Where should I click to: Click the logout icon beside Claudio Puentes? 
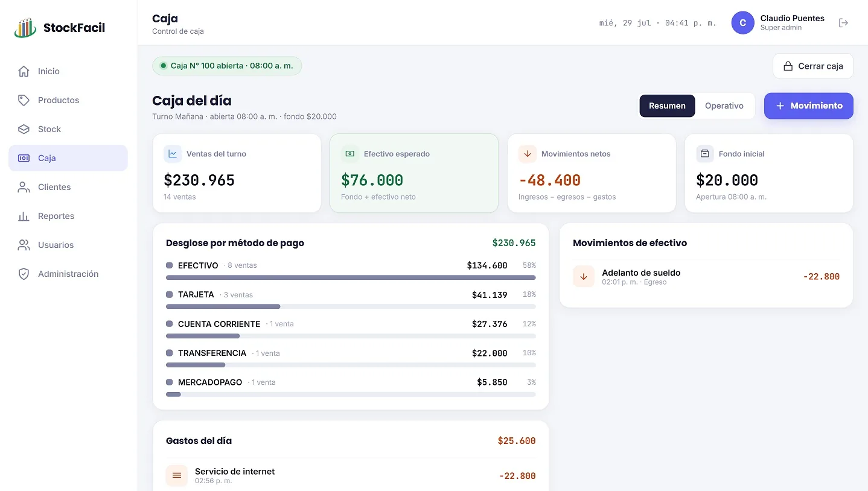pos(844,23)
